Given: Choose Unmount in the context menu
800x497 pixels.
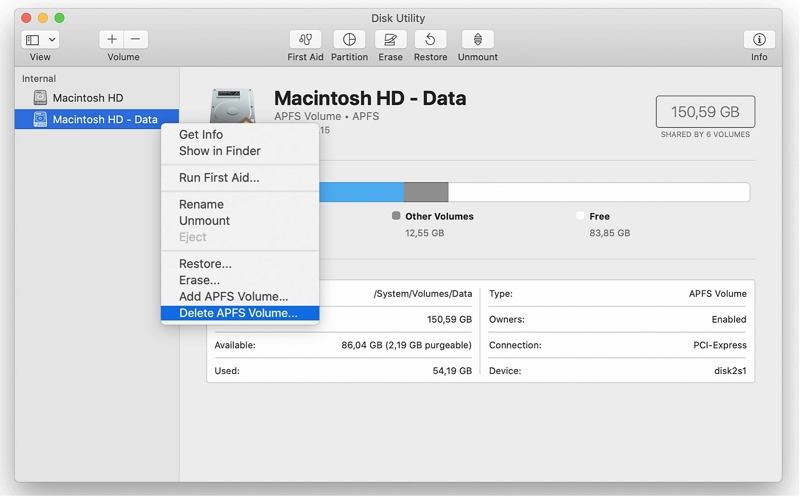Looking at the screenshot, I should tap(240, 220).
